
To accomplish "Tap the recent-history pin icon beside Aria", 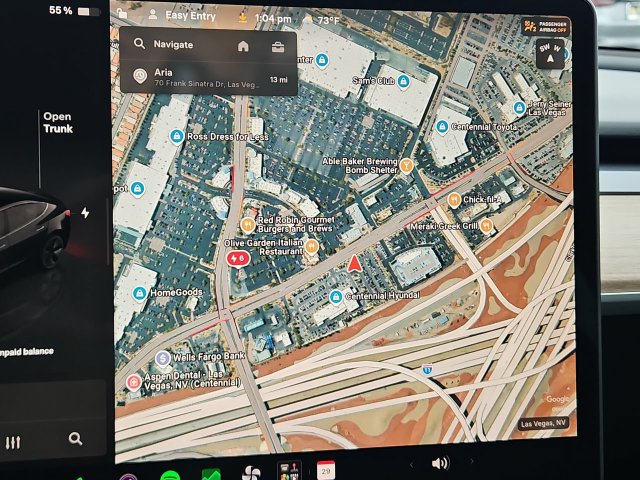I will click(x=140, y=76).
